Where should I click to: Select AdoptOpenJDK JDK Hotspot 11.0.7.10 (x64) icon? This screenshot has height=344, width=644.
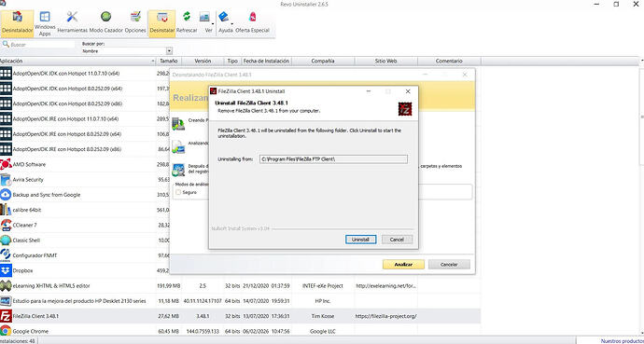pyautogui.click(x=6, y=74)
